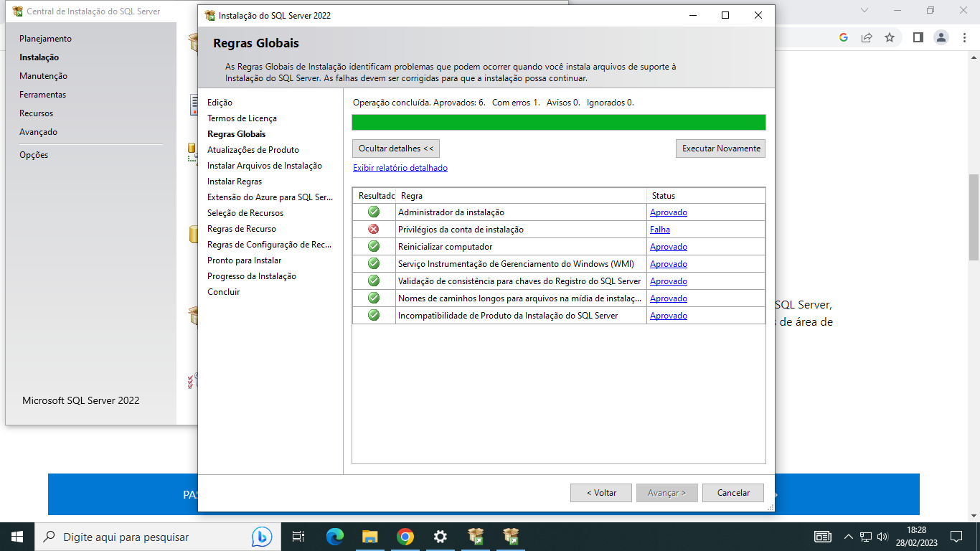The width and height of the screenshot is (980, 551).
Task: Open Chrome tab search dropdown arrow
Action: pos(864,10)
